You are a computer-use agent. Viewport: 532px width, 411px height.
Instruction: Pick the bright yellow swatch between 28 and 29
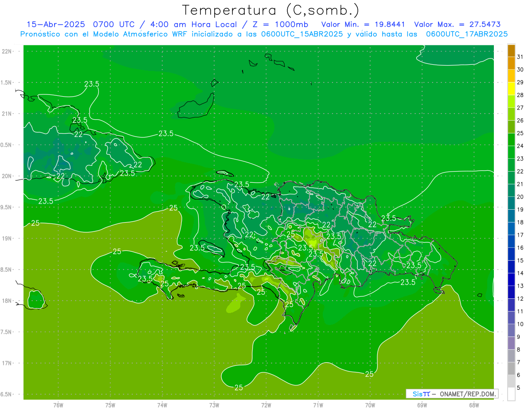coord(511,89)
